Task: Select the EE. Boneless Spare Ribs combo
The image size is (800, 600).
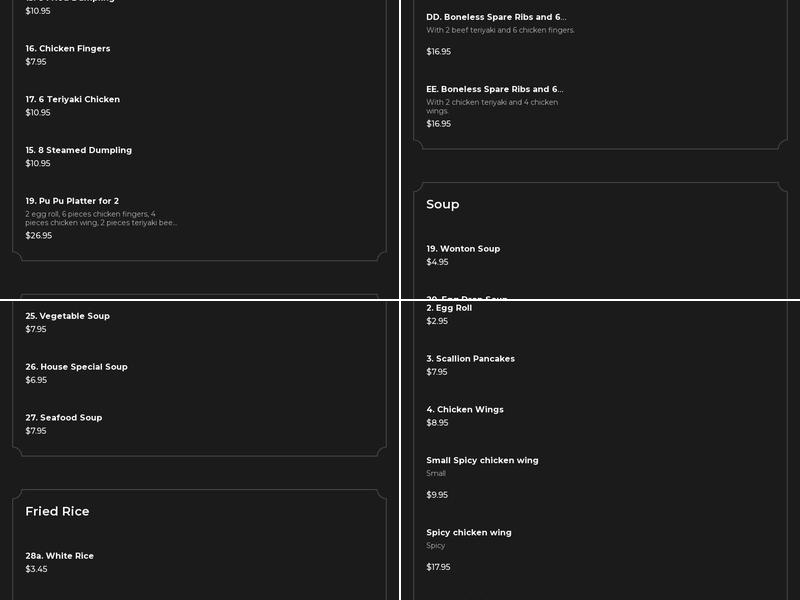Action: click(x=494, y=89)
